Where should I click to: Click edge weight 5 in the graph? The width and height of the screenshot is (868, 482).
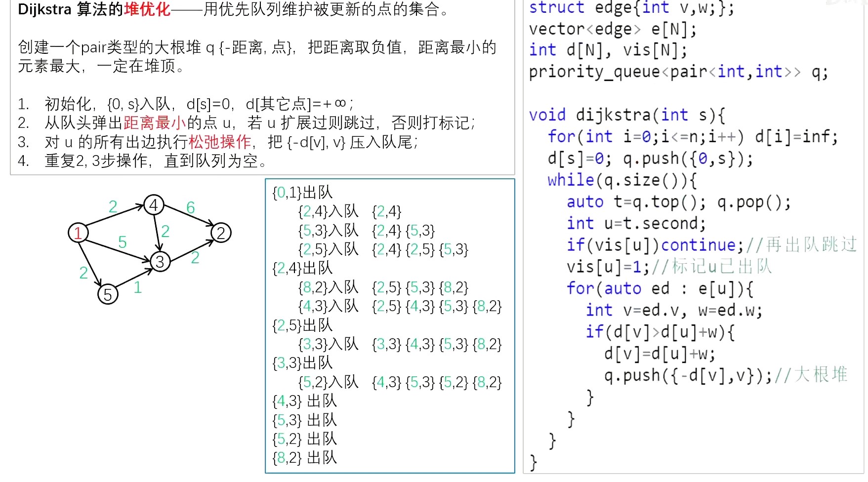click(123, 242)
